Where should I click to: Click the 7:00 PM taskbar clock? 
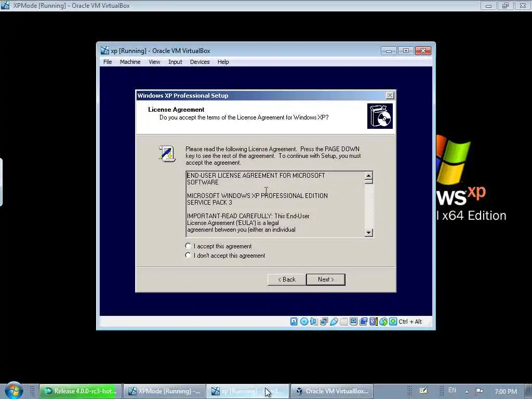(506, 392)
